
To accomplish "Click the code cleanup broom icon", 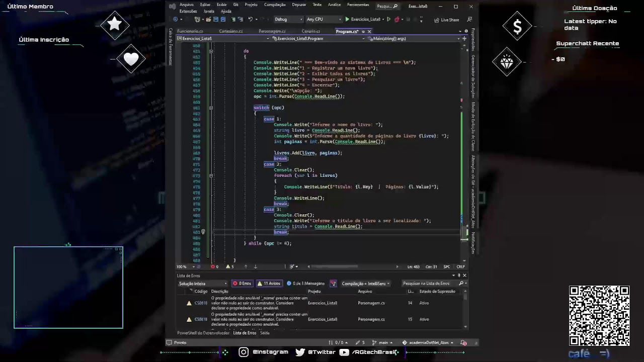I will pos(291,266).
